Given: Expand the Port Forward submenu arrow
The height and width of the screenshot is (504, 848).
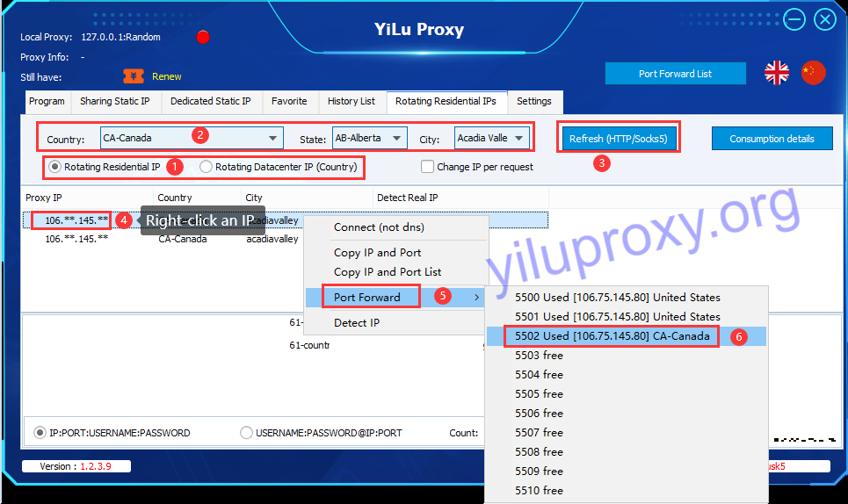Looking at the screenshot, I should coord(476,297).
